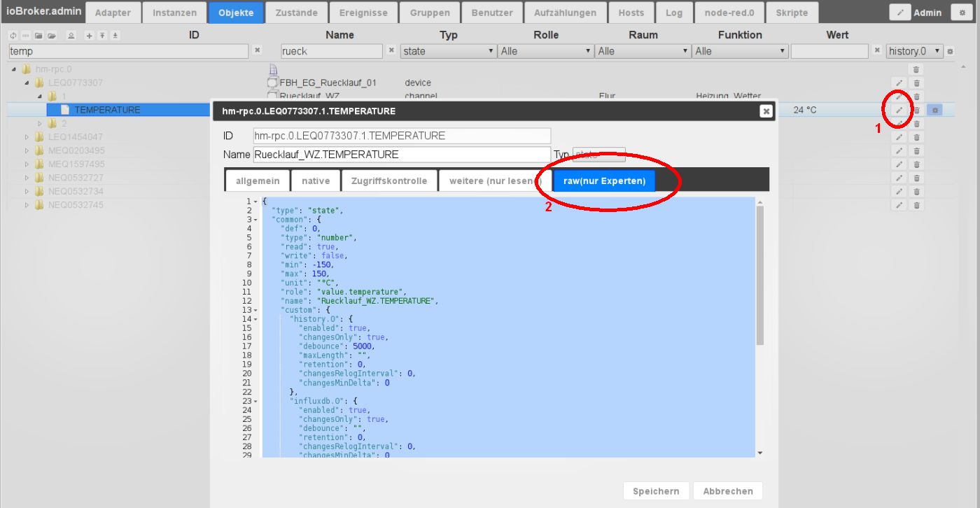Viewport: 980px width, 508px height.
Task: Delete the MEQ1597495 object
Action: (x=916, y=164)
